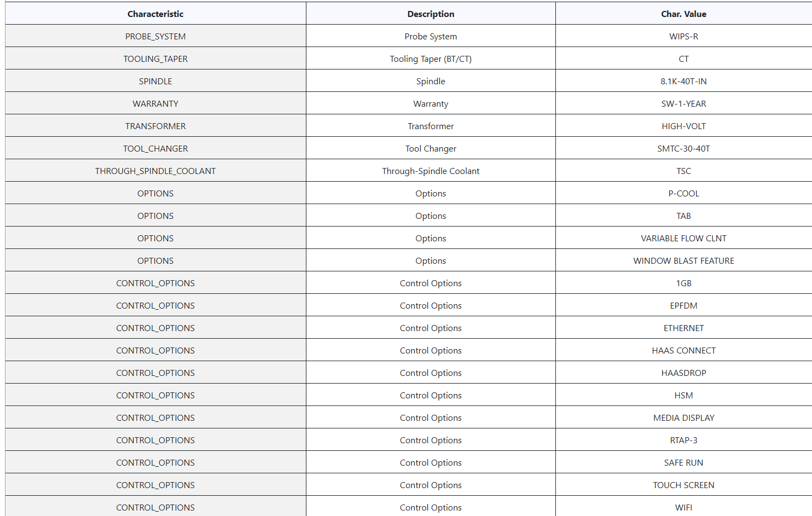The width and height of the screenshot is (812, 516).
Task: Click the P-COOL option value
Action: 683,194
